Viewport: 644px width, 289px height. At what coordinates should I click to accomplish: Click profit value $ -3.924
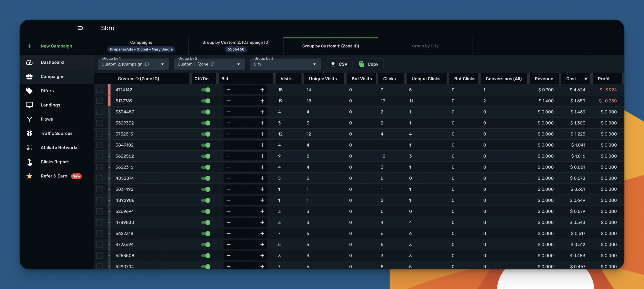(x=608, y=90)
